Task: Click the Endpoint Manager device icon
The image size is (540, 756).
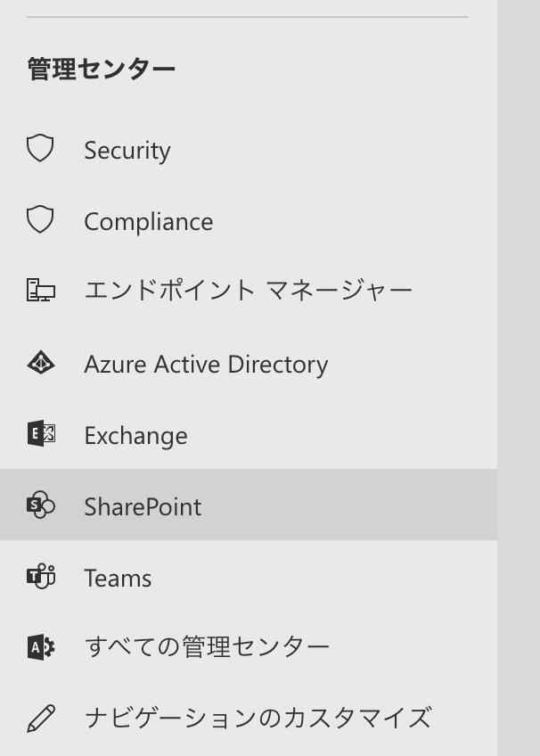Action: [40, 291]
